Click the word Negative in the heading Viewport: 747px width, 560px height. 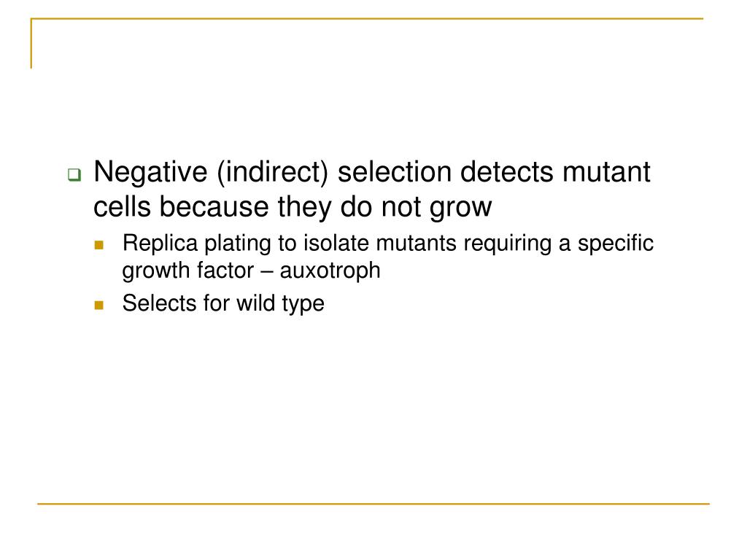pyautogui.click(x=150, y=172)
